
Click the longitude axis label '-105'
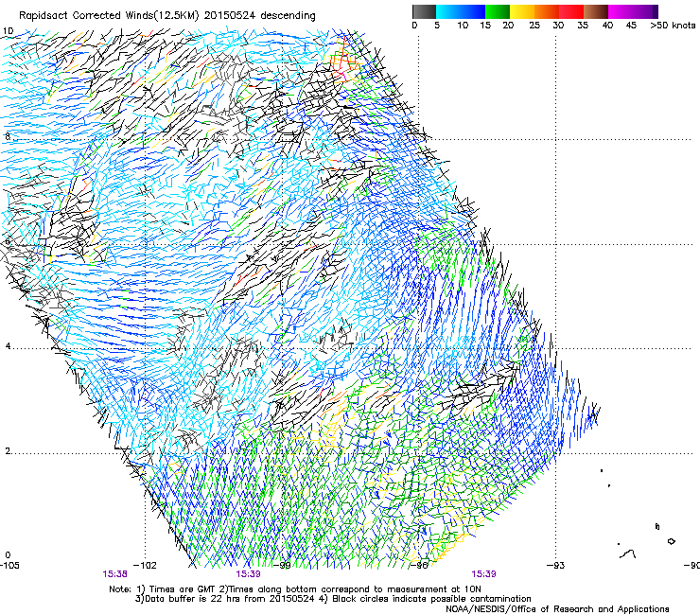pyautogui.click(x=9, y=566)
